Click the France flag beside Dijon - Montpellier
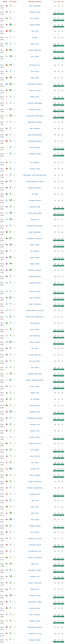Image resolution: width=65 pixels, height=644 pixels. [x=7, y=128]
